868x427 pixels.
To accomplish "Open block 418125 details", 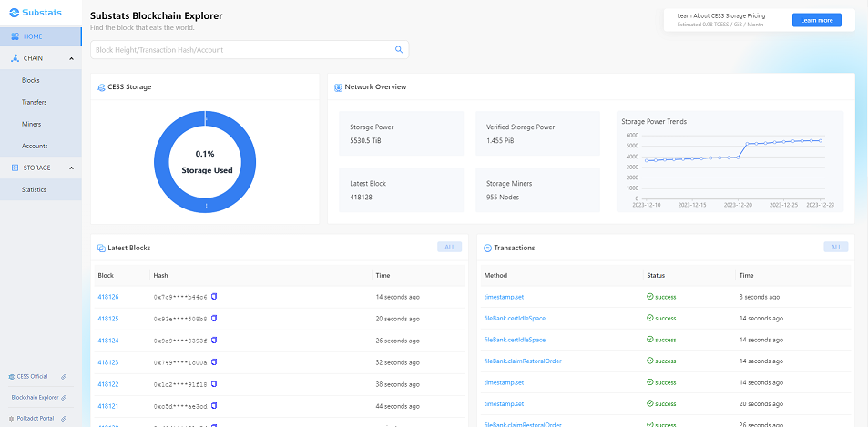I will [x=108, y=319].
